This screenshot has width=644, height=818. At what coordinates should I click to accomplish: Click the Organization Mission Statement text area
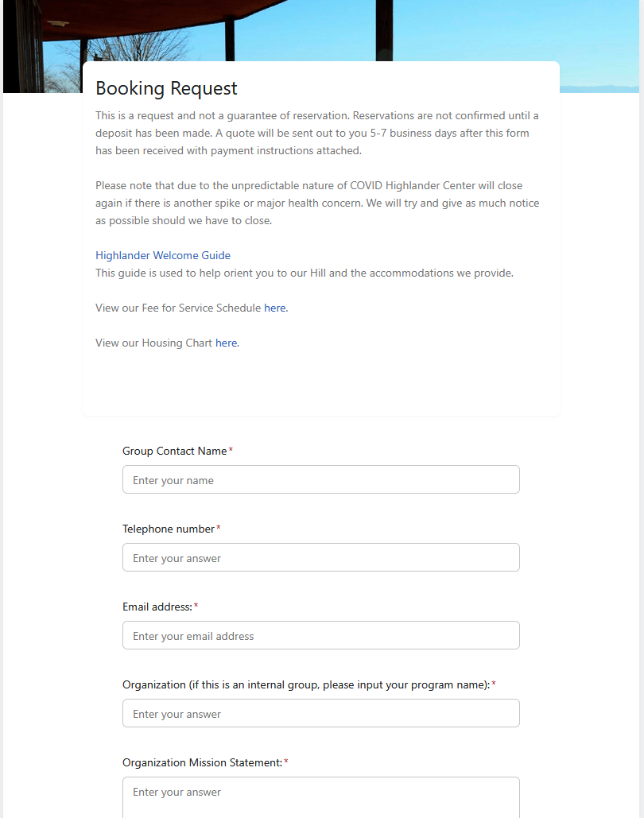point(321,797)
